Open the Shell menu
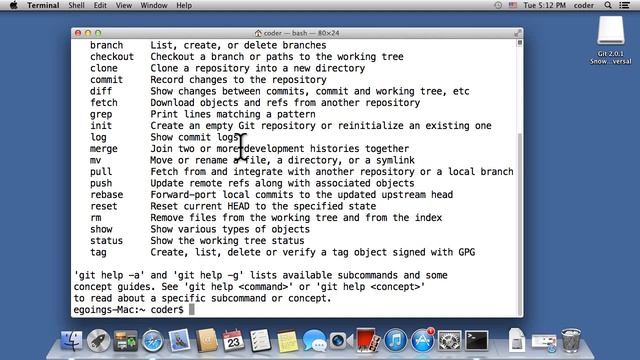 tap(76, 5)
